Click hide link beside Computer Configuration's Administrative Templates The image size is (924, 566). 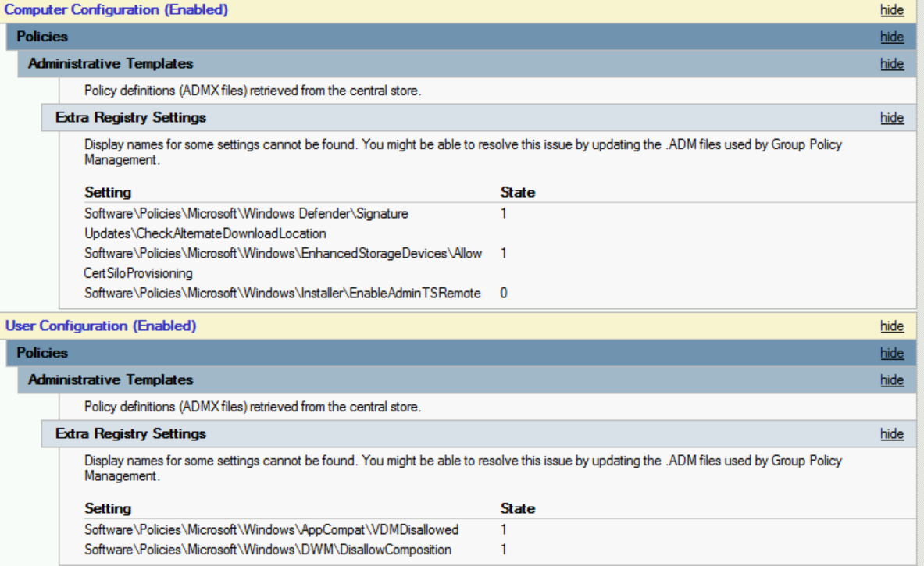click(x=892, y=64)
